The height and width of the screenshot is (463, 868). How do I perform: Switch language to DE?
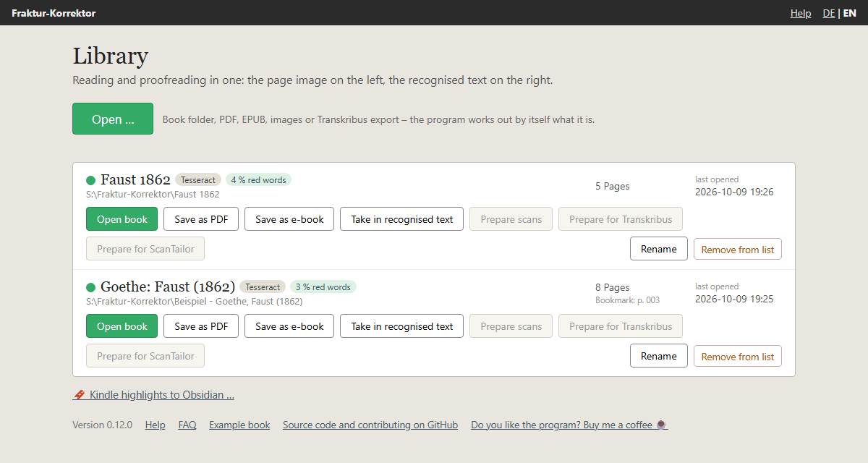click(x=829, y=13)
